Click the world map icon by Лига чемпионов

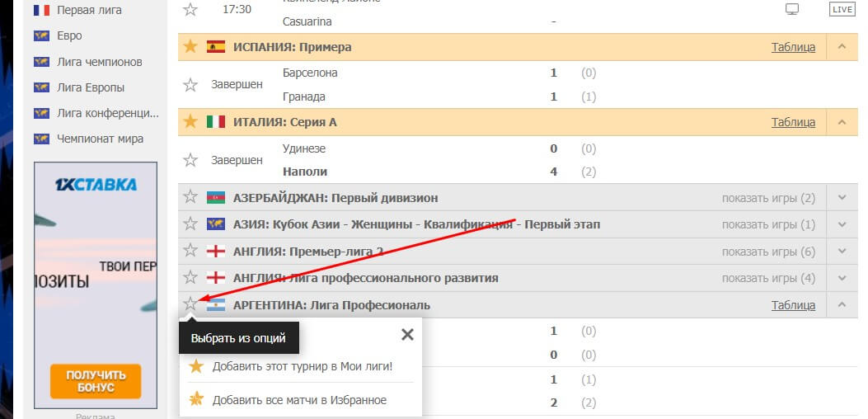[41, 62]
